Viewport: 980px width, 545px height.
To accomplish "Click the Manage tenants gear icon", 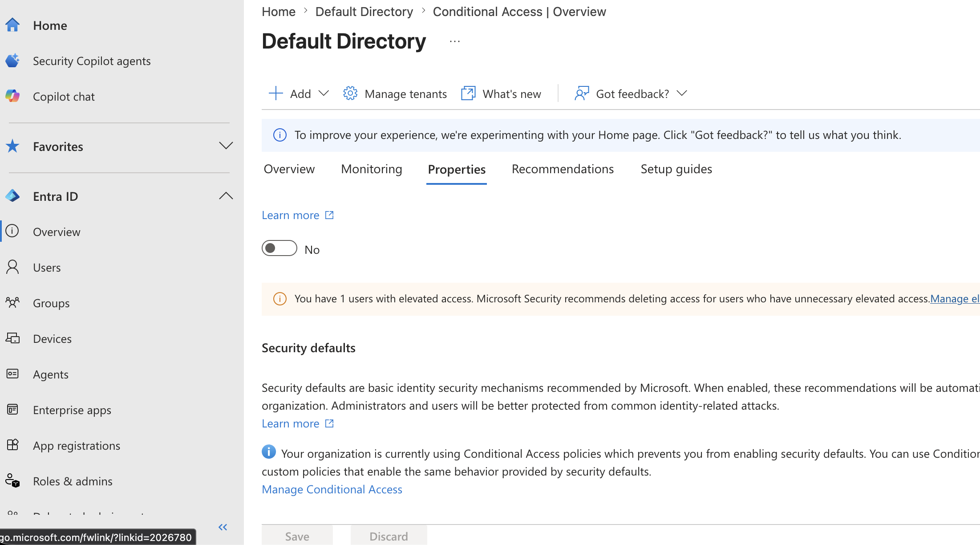I will [x=350, y=94].
